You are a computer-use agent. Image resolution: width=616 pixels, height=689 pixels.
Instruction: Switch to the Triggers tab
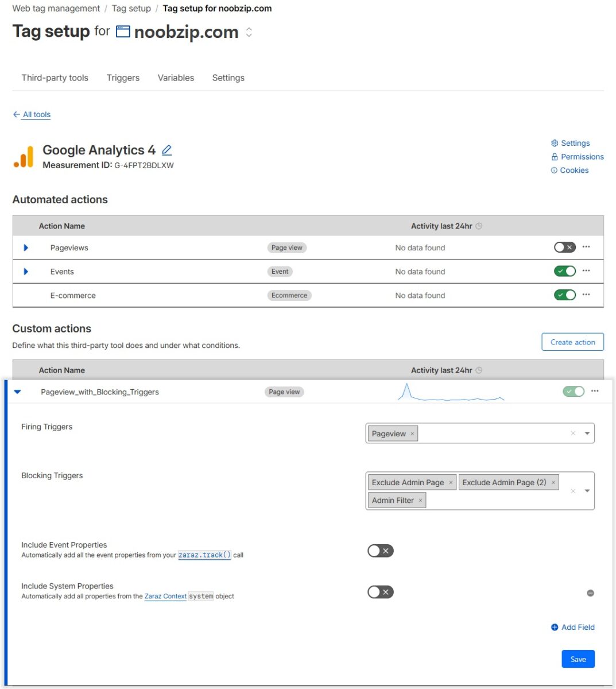point(123,78)
